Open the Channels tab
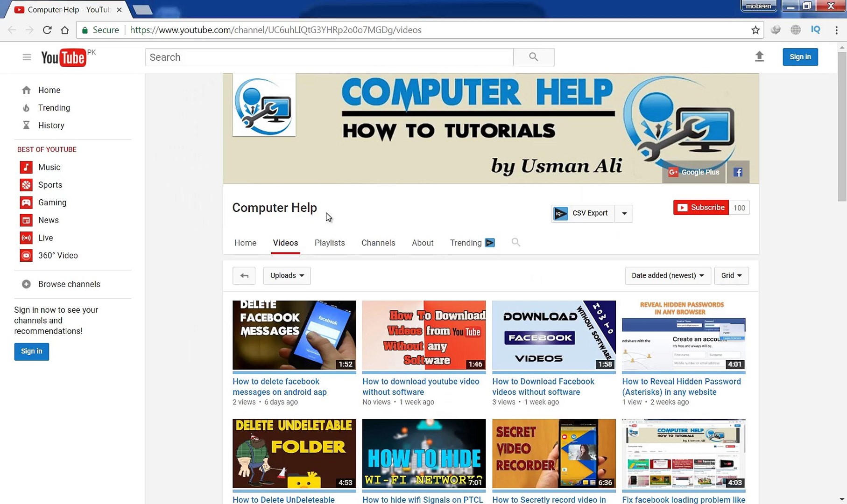The height and width of the screenshot is (504, 847). (x=378, y=243)
